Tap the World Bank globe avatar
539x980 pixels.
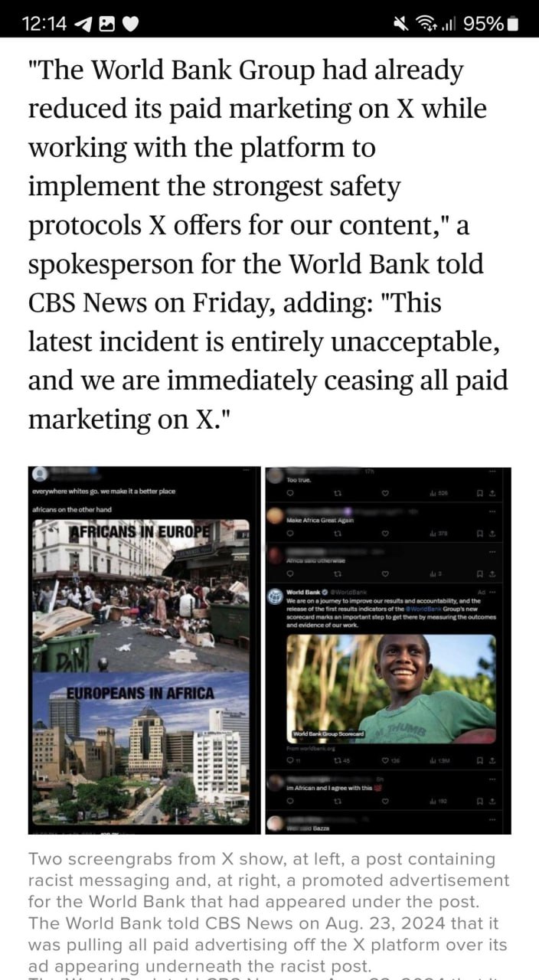coord(274,596)
